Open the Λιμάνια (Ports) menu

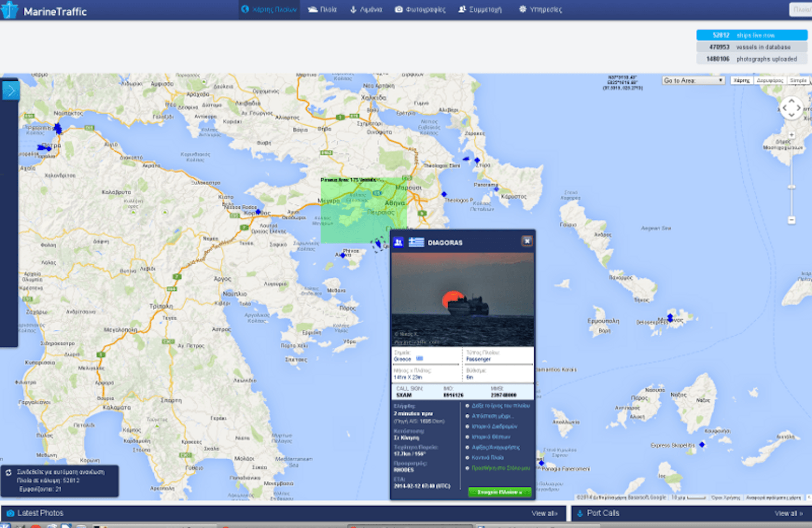pos(366,10)
